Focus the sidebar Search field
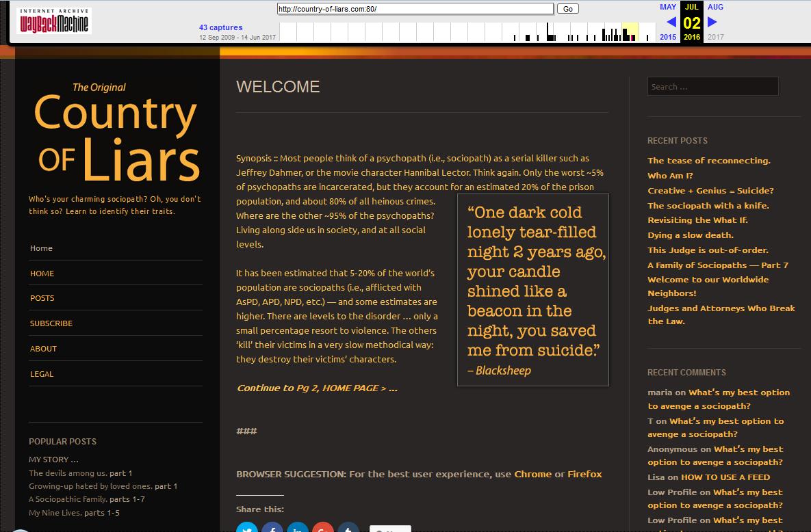Image resolution: width=811 pixels, height=532 pixels. (x=712, y=87)
